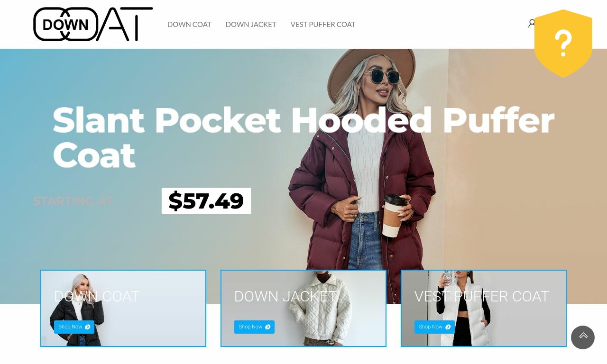Open DOWN JACKET in the navigation menu
This screenshot has height=364, width=607.
(x=251, y=24)
